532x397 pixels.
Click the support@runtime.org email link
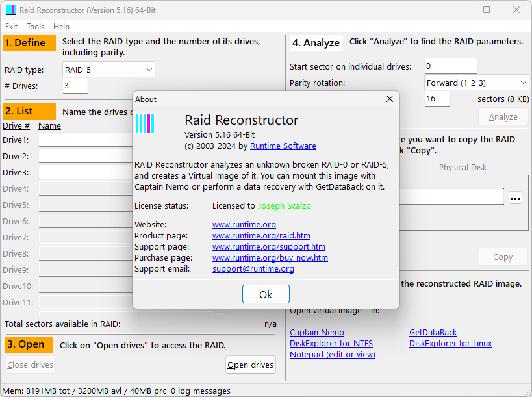(x=253, y=269)
